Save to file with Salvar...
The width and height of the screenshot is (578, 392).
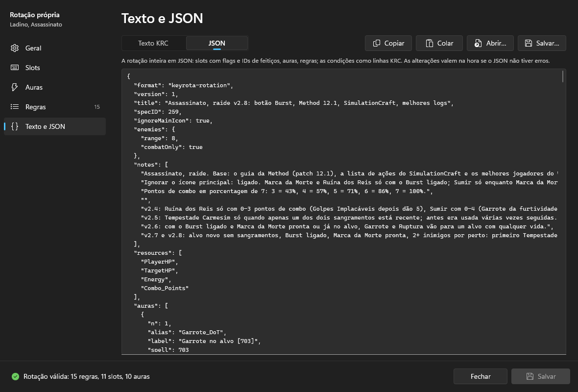pyautogui.click(x=542, y=43)
